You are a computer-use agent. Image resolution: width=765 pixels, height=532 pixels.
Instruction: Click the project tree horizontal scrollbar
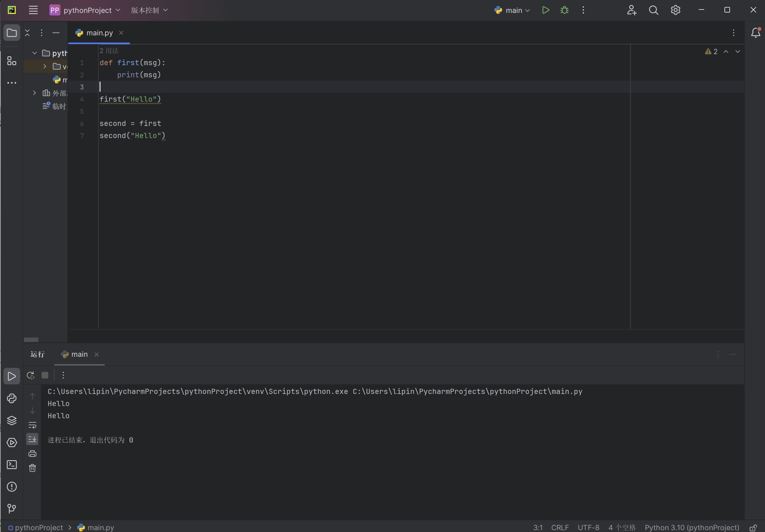coord(31,339)
